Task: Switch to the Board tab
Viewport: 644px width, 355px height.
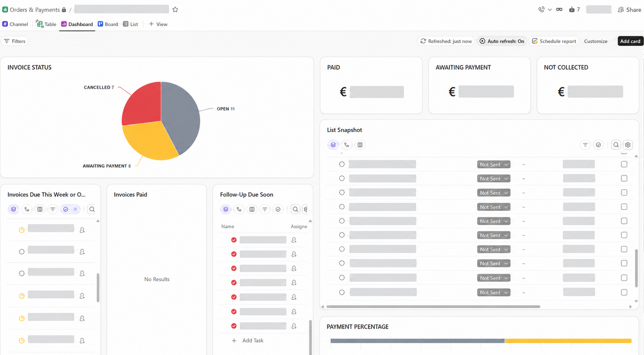Action: click(x=108, y=24)
